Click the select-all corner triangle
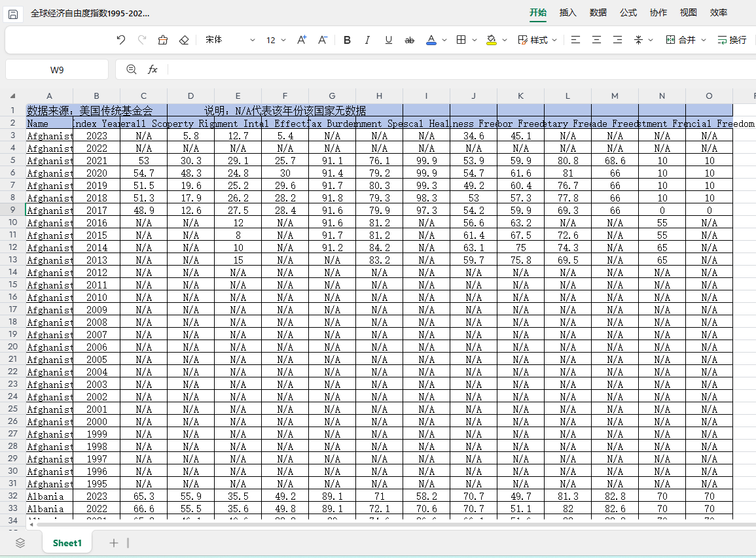Viewport: 756px width, 558px height. coord(13,96)
